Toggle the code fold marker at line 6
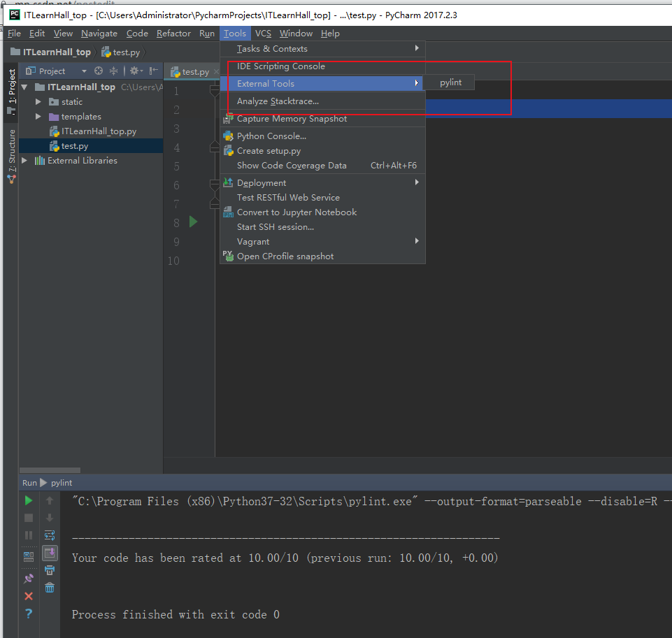 [x=214, y=185]
